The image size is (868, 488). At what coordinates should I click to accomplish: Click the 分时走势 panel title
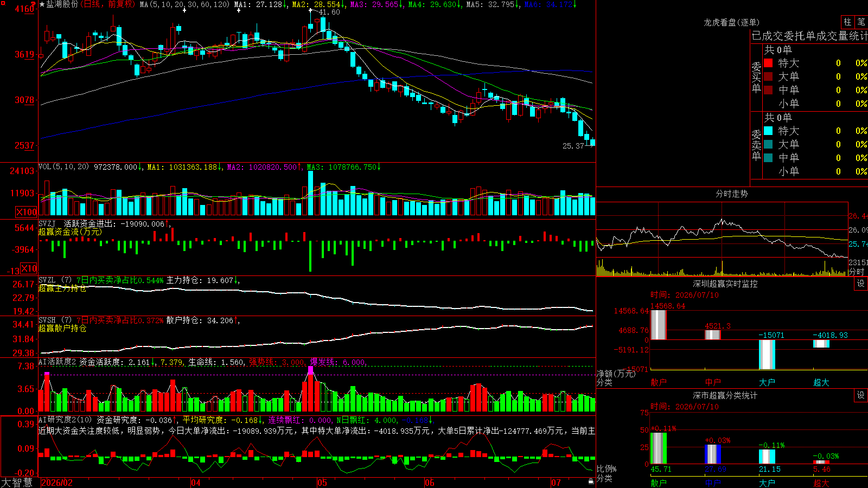[731, 194]
